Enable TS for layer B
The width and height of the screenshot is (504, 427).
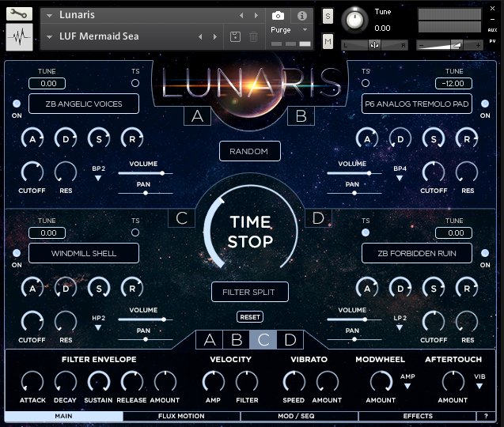366,83
